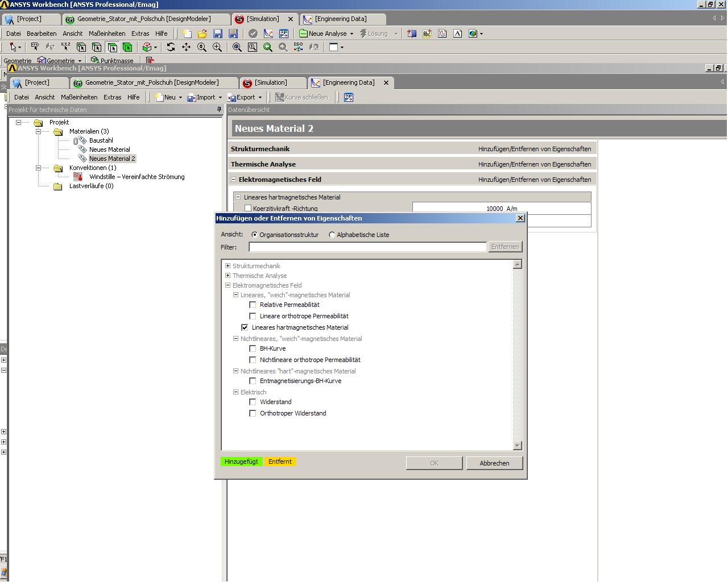This screenshot has height=582, width=728.
Task: Select Organisationsstruktur radio button
Action: click(254, 235)
